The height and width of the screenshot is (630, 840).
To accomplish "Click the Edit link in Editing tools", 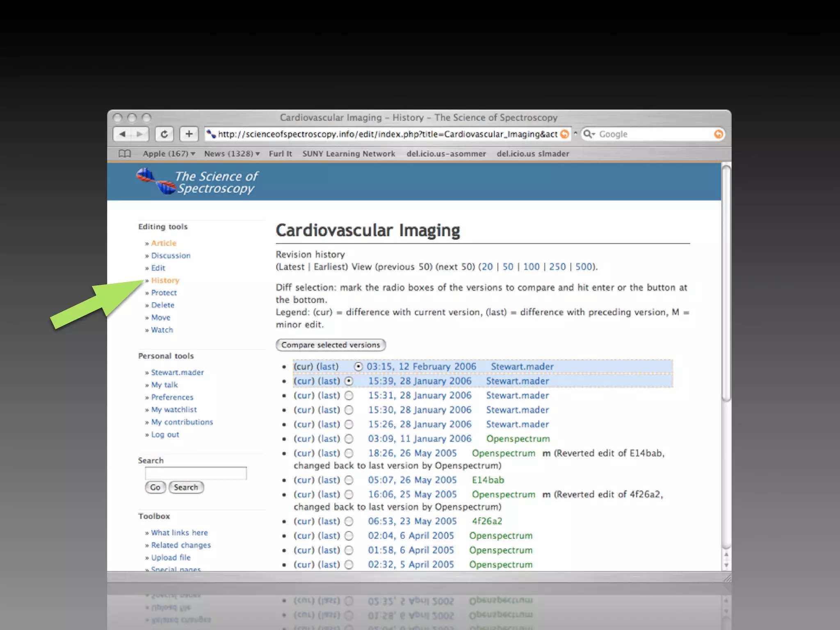I will pyautogui.click(x=158, y=268).
